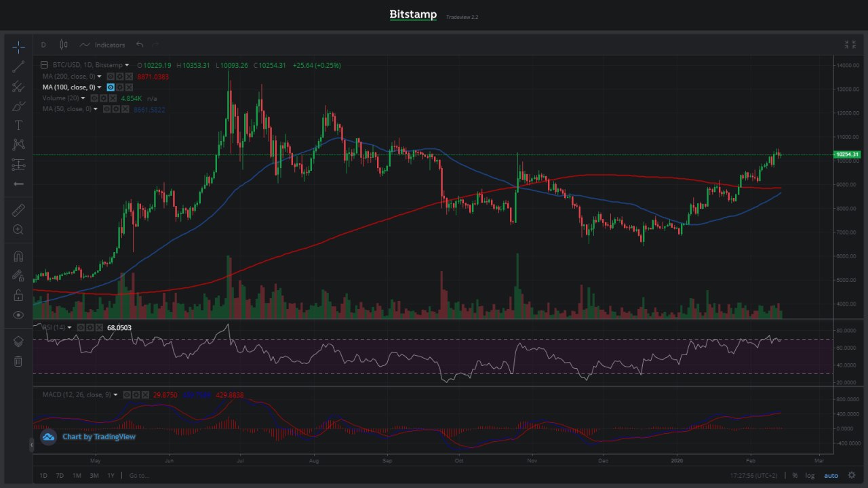Screen dimensions: 868x488
Task: Toggle visibility of MA 100 indicator
Action: [x=111, y=87]
